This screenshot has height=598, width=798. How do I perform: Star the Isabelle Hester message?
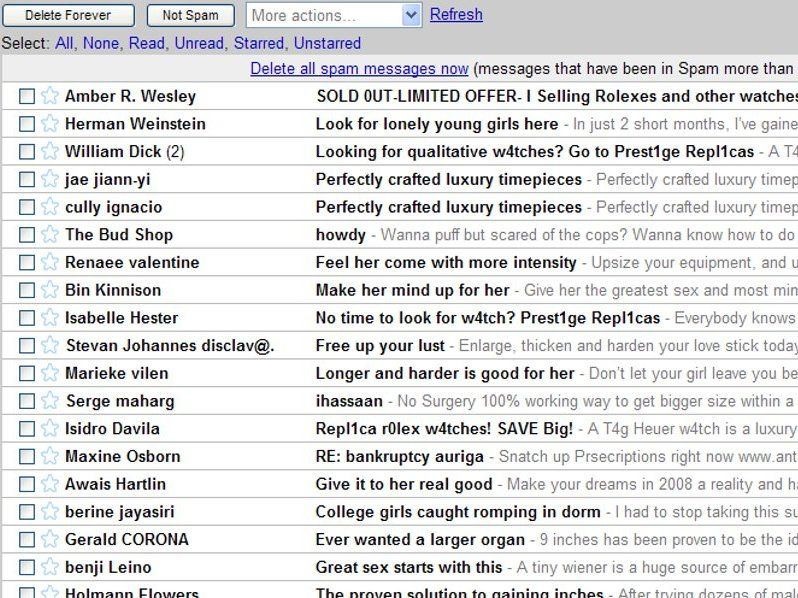[50, 317]
